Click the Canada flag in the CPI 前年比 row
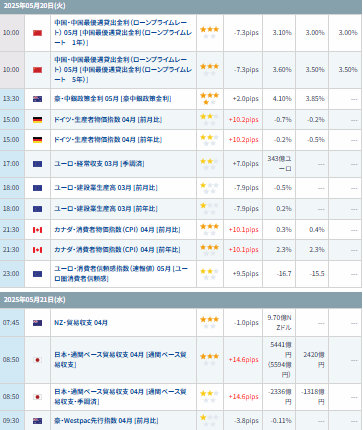This screenshot has height=430, width=363. [37, 250]
